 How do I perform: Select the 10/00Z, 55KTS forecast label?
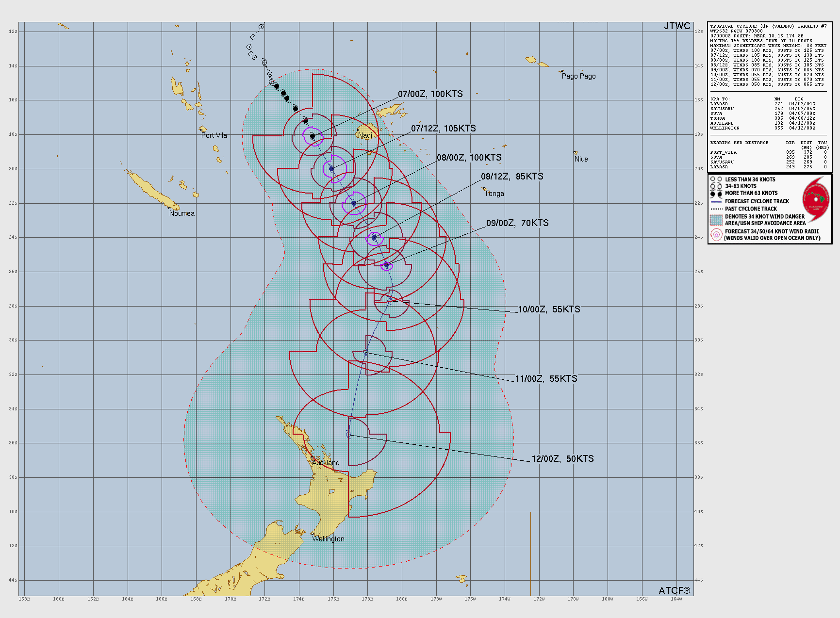pos(549,309)
